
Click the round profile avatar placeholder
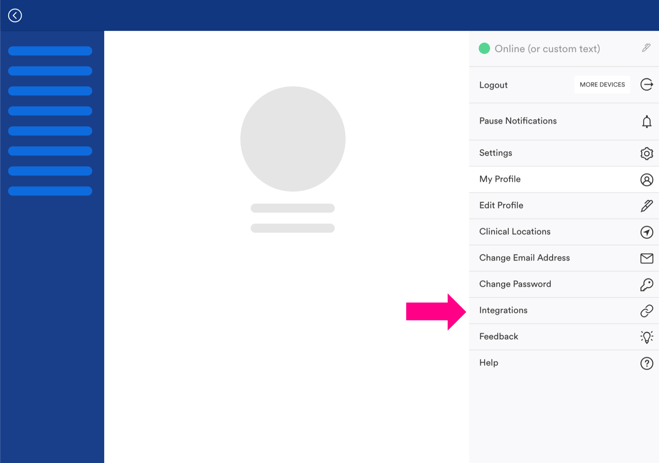[293, 139]
